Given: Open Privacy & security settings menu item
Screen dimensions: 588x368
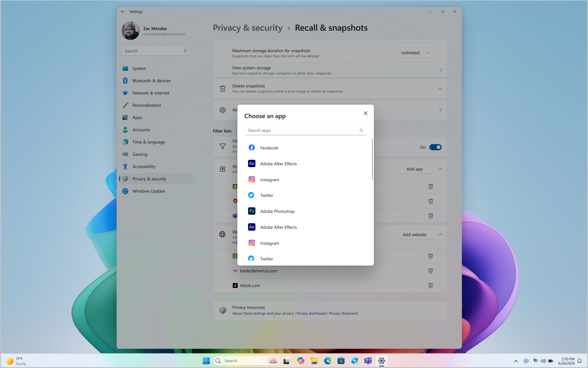Looking at the screenshot, I should pyautogui.click(x=149, y=178).
